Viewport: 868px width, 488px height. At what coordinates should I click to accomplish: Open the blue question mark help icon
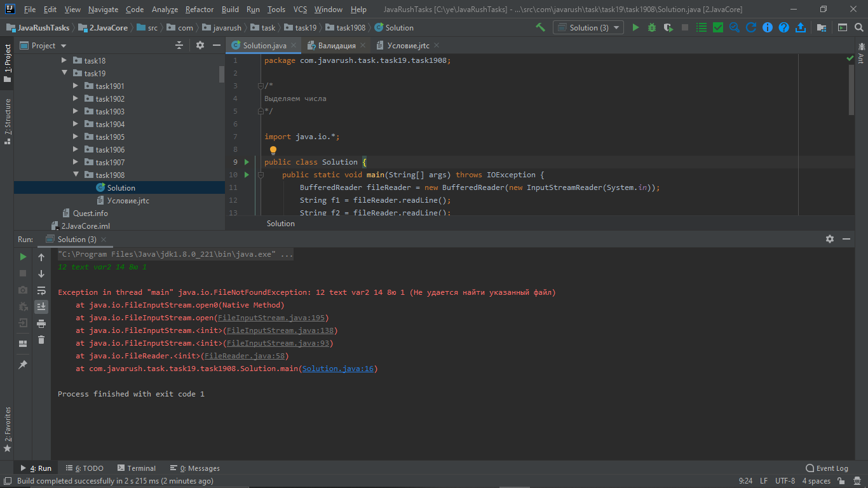[784, 27]
